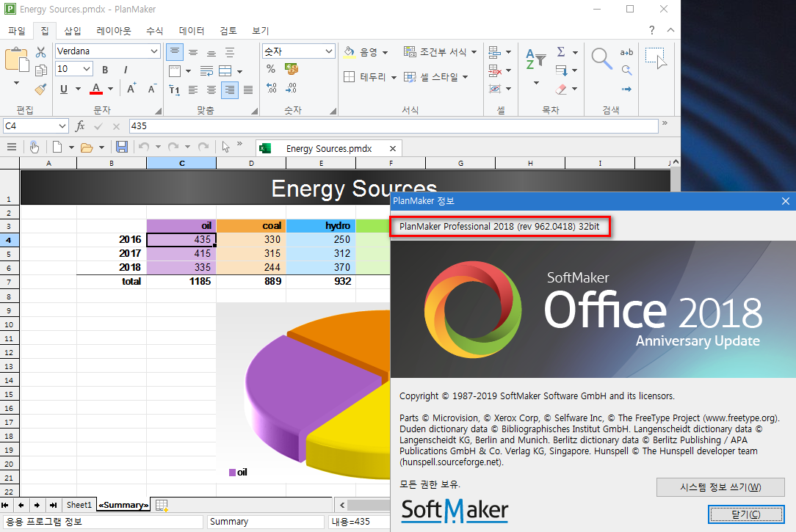Click the Select all dashed rectangle icon
The height and width of the screenshot is (532, 796).
pyautogui.click(x=656, y=57)
